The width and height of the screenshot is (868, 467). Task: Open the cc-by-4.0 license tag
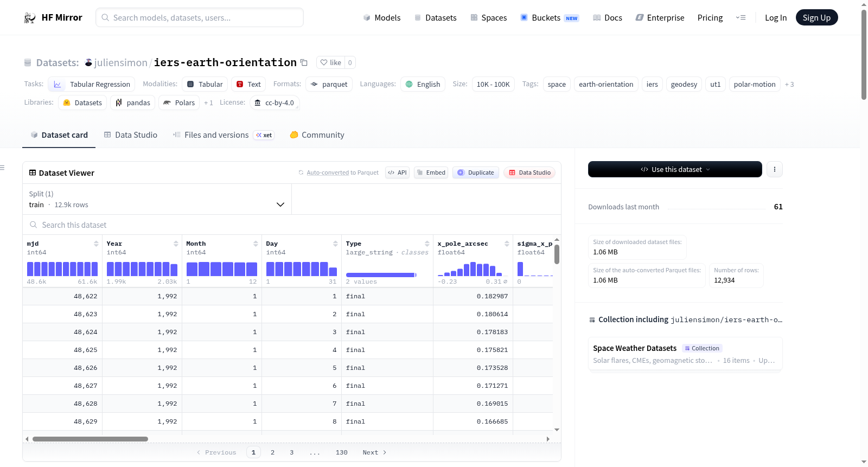point(275,103)
